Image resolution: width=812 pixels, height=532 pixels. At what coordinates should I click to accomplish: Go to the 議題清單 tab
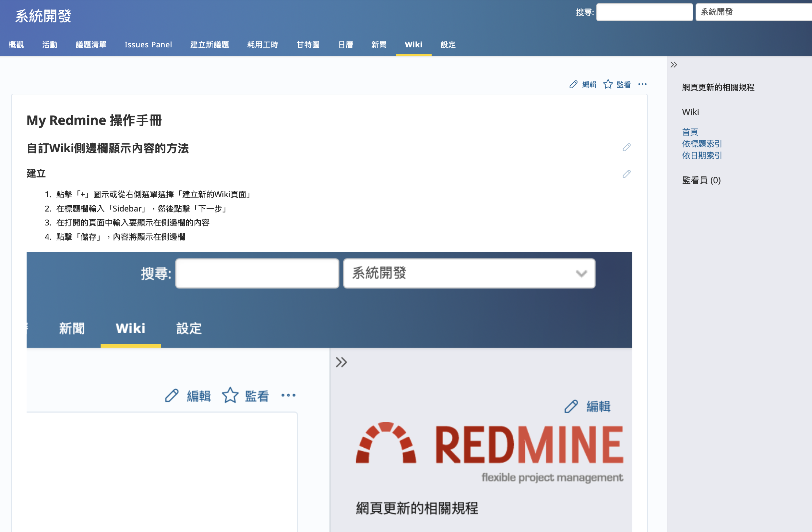(91, 45)
